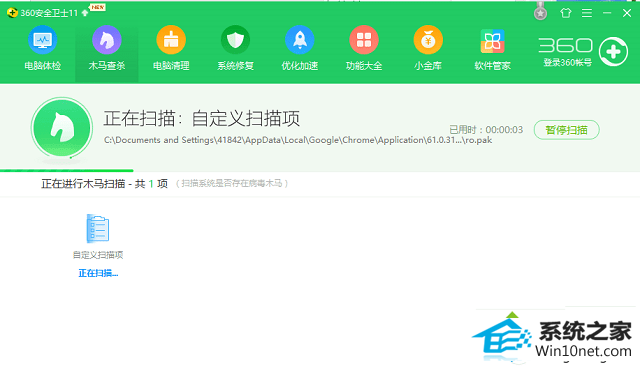Image resolution: width=640 pixels, height=366 pixels.
Task: Close the 360 window
Action: pyautogui.click(x=627, y=13)
